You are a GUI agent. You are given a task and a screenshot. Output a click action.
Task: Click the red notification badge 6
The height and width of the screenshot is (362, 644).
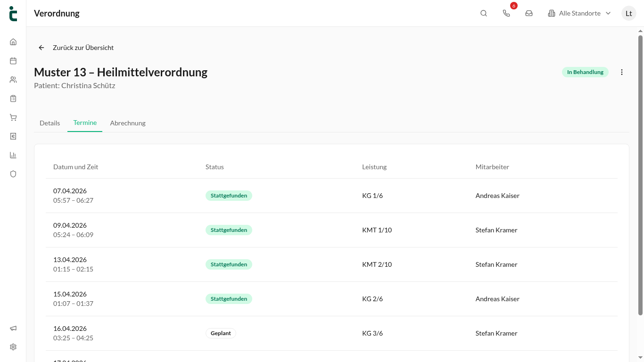[x=514, y=6]
